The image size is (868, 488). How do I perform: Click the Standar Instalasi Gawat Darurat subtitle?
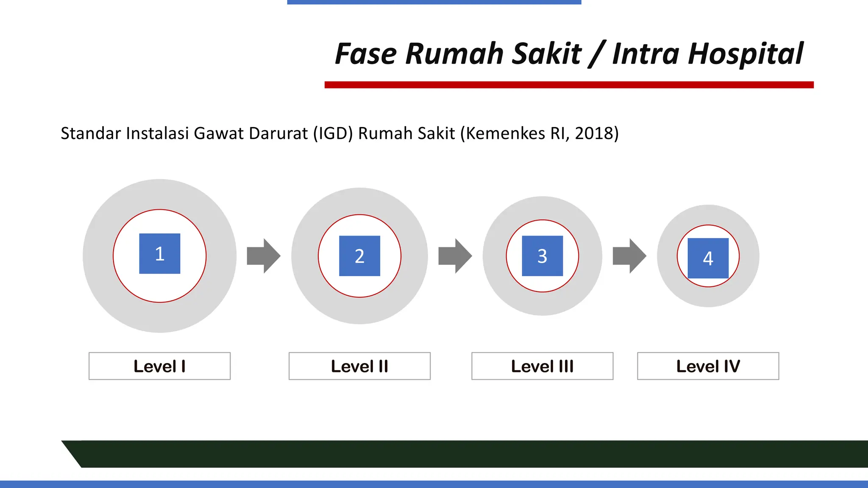339,133
